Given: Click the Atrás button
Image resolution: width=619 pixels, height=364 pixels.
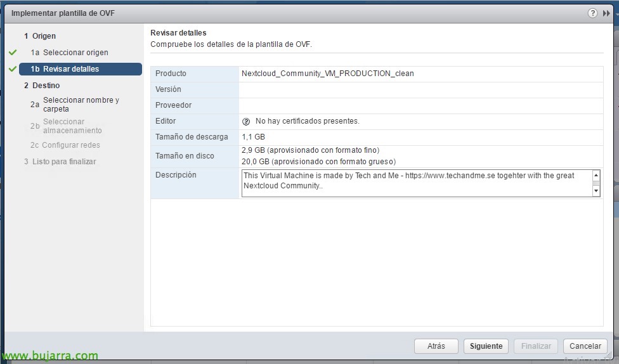Looking at the screenshot, I should 436,346.
